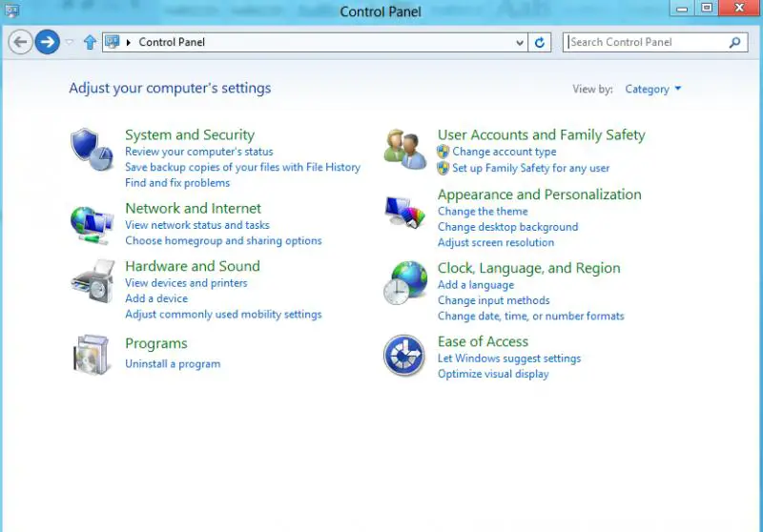763x532 pixels.
Task: Click Change account type link
Action: click(505, 152)
